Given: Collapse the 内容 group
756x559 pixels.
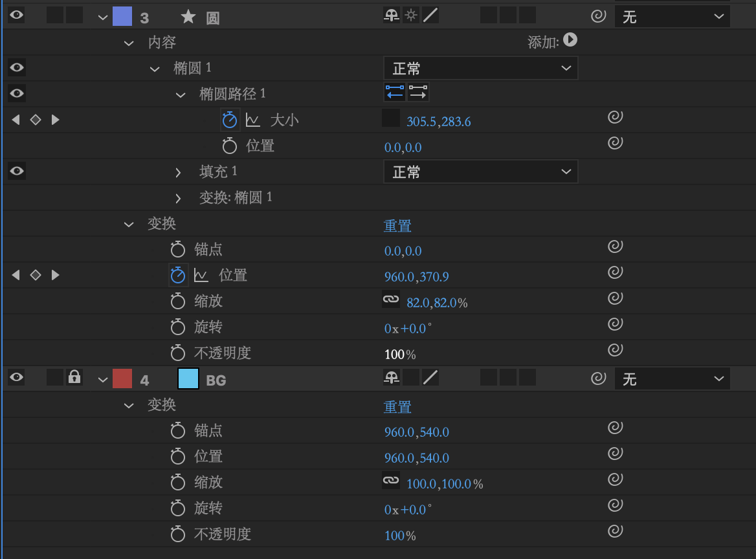Looking at the screenshot, I should pos(128,43).
